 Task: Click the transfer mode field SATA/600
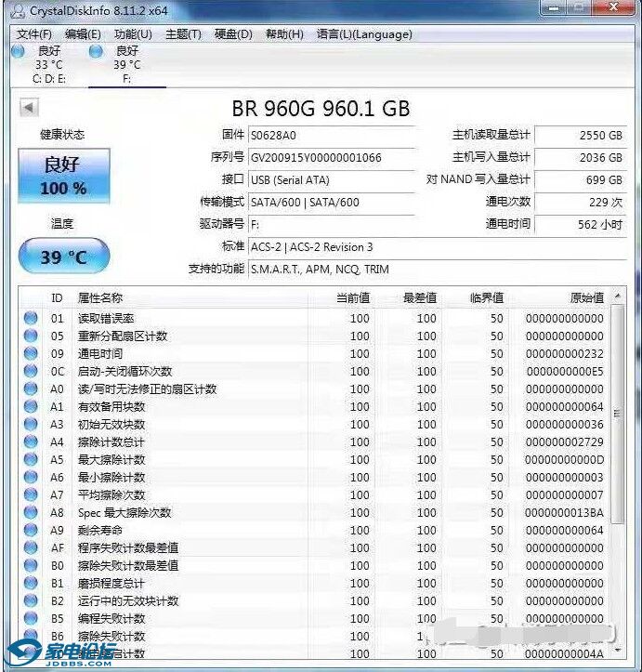pyautogui.click(x=332, y=203)
